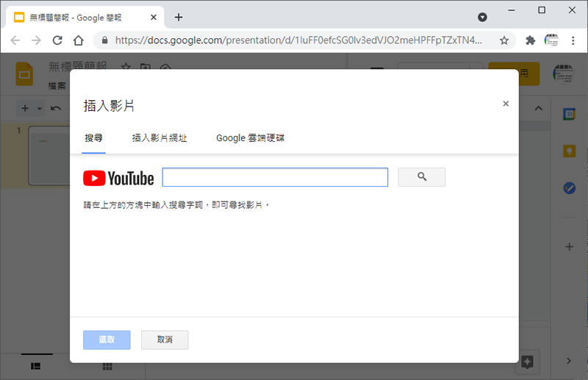Screen dimensions: 588x380
Task: Open the 檔案 menu
Action: tap(57, 86)
